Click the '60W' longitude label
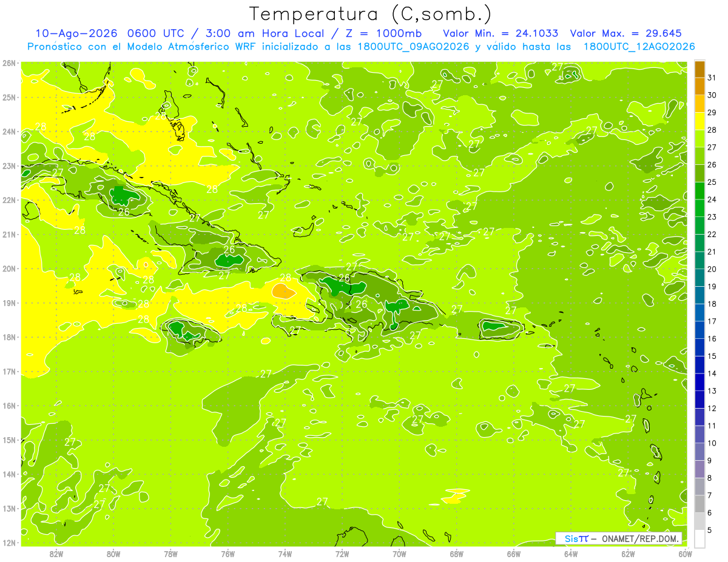728x562 pixels. click(684, 554)
